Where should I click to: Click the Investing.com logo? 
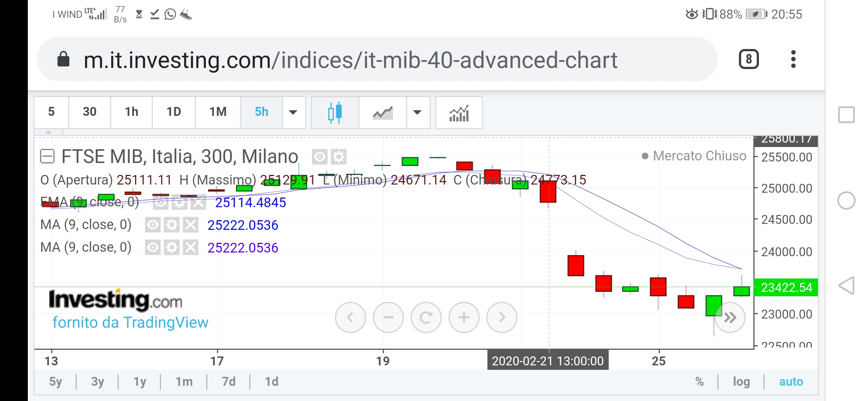point(115,300)
